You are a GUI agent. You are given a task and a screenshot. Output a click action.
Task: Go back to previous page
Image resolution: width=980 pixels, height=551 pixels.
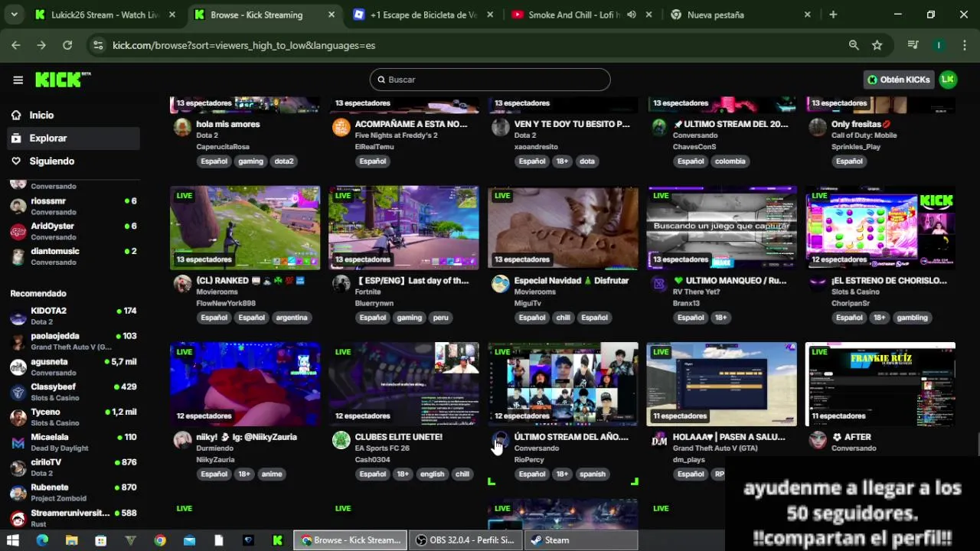(x=16, y=45)
